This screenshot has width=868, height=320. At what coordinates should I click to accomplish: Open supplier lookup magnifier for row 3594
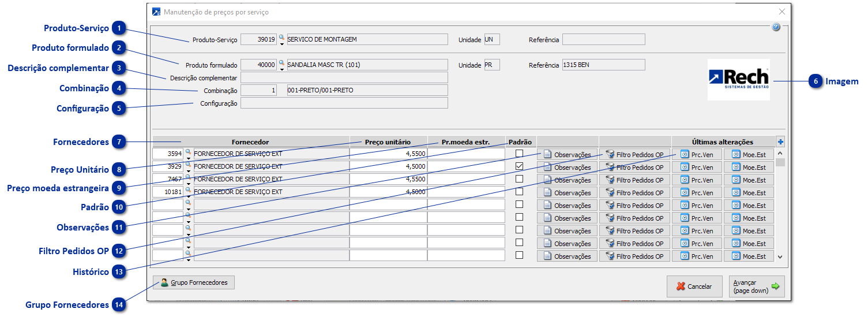(187, 152)
